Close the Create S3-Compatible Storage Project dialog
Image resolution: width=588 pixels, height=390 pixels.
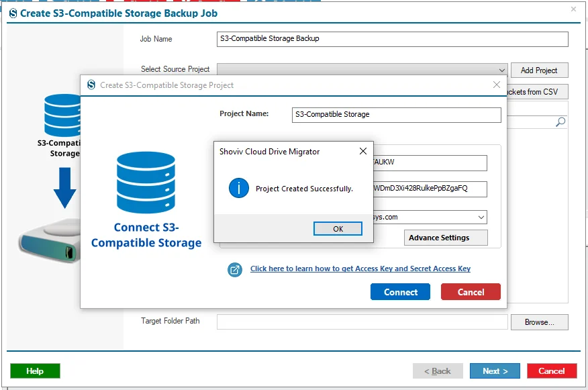tap(497, 85)
